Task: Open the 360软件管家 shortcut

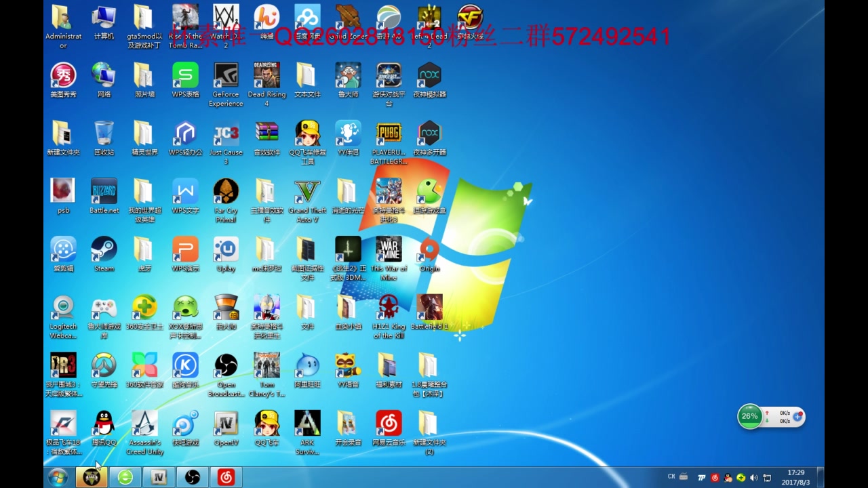Action: click(144, 370)
